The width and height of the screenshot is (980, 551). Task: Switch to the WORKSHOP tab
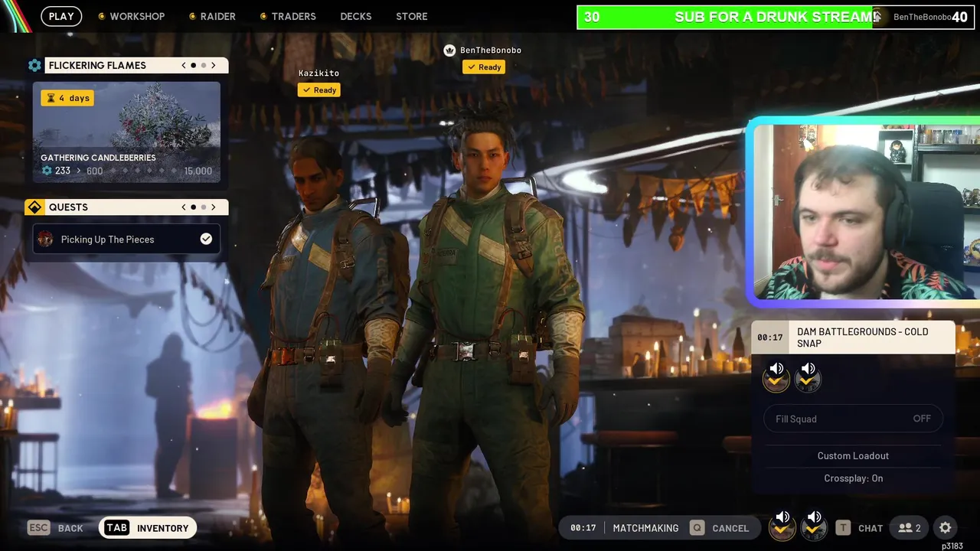point(137,16)
